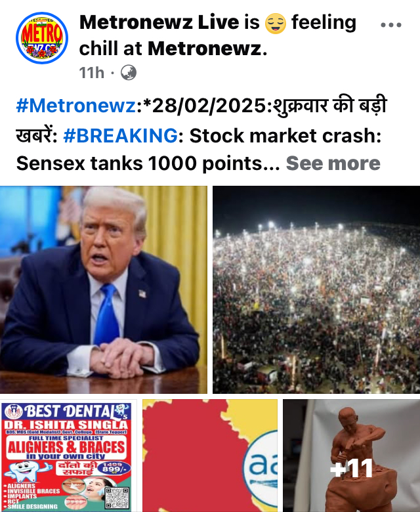Open the Metronewz Live page name
The height and width of the screenshot is (512, 420).
click(159, 22)
